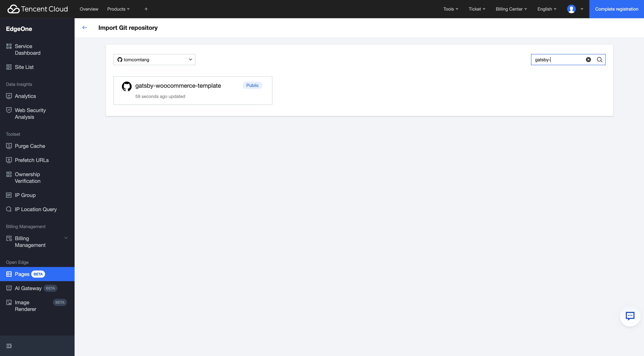Click the user avatar icon
Image resolution: width=644 pixels, height=356 pixels.
pyautogui.click(x=571, y=9)
